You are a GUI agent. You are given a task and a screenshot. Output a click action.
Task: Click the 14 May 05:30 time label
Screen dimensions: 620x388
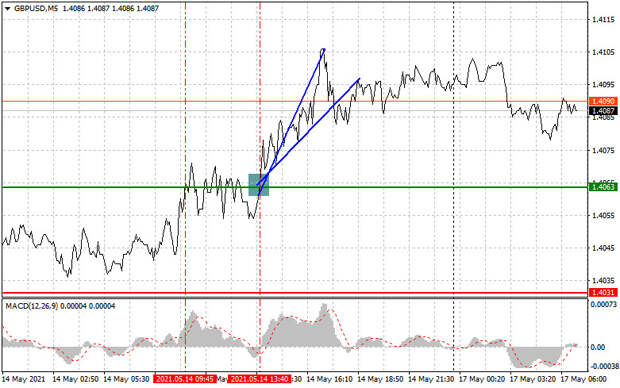[x=126, y=379]
